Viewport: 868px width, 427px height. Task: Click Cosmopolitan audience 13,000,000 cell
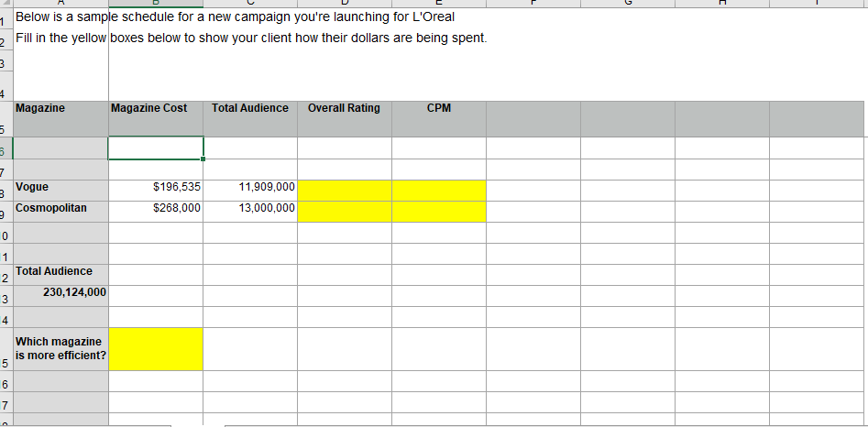250,212
